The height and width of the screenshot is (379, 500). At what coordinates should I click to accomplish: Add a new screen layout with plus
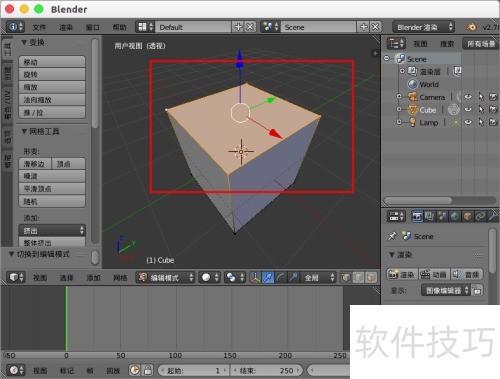pos(238,27)
